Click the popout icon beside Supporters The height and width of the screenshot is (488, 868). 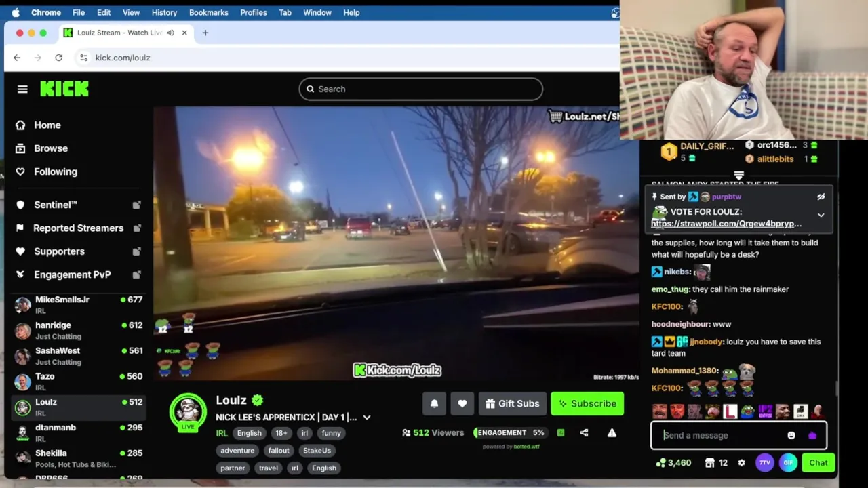pyautogui.click(x=136, y=251)
